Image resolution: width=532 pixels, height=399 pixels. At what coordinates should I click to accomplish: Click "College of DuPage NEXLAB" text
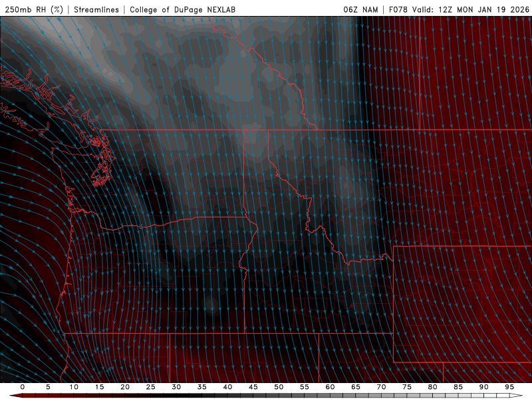(x=182, y=9)
